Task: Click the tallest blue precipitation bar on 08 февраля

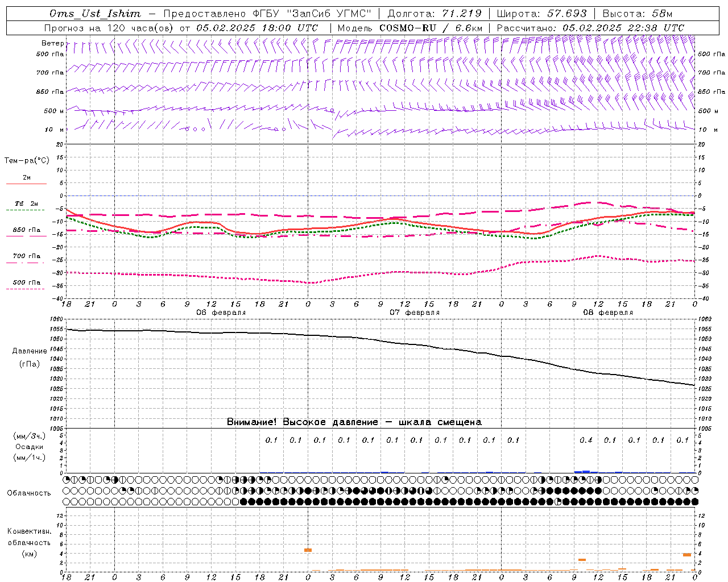Action: pos(586,472)
